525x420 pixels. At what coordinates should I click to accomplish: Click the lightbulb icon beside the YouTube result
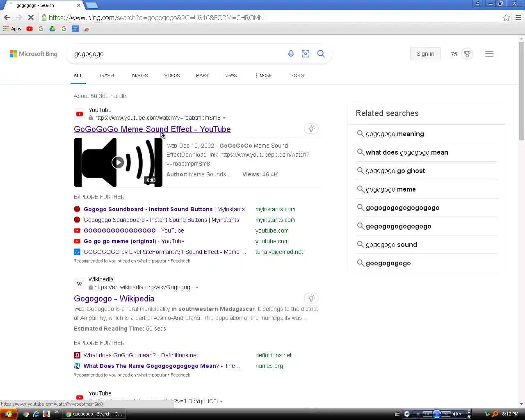pyautogui.click(x=311, y=129)
